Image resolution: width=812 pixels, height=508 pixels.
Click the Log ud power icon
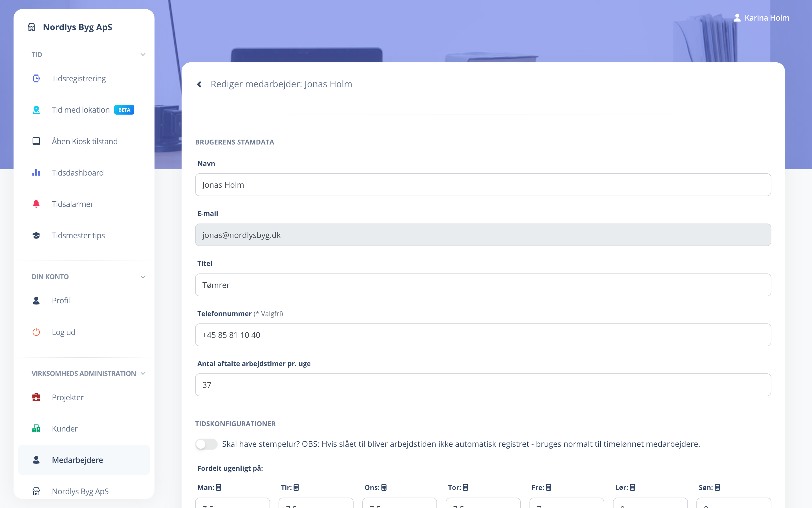pos(36,332)
